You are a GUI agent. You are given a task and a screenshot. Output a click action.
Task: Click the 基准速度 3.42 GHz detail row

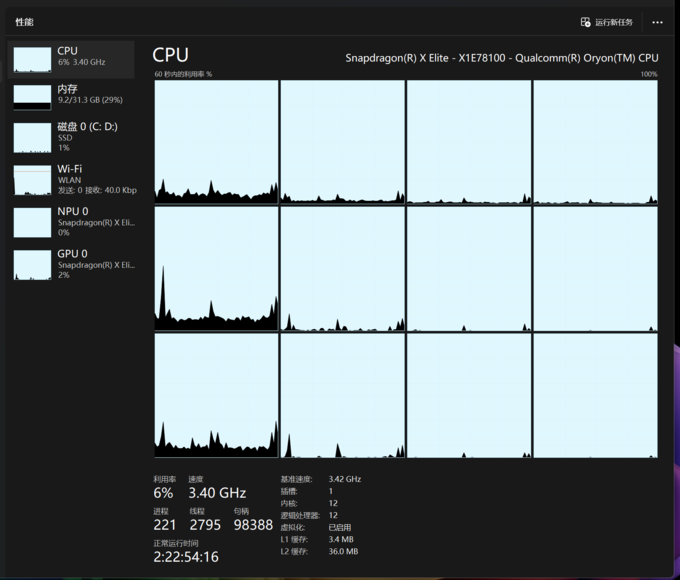[320, 479]
